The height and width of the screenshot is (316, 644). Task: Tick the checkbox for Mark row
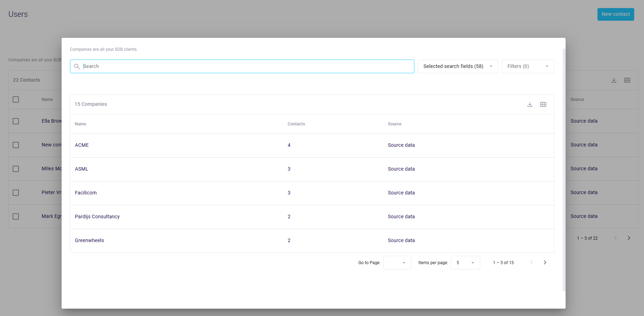(x=16, y=217)
